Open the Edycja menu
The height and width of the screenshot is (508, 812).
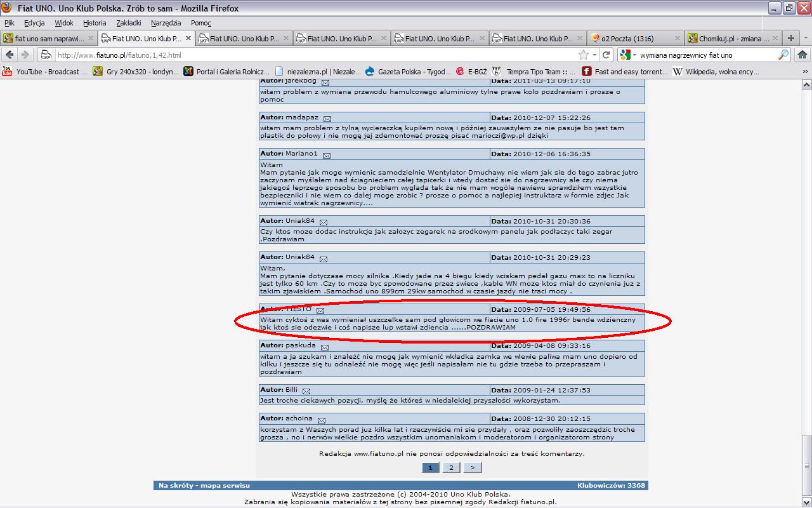click(x=34, y=23)
